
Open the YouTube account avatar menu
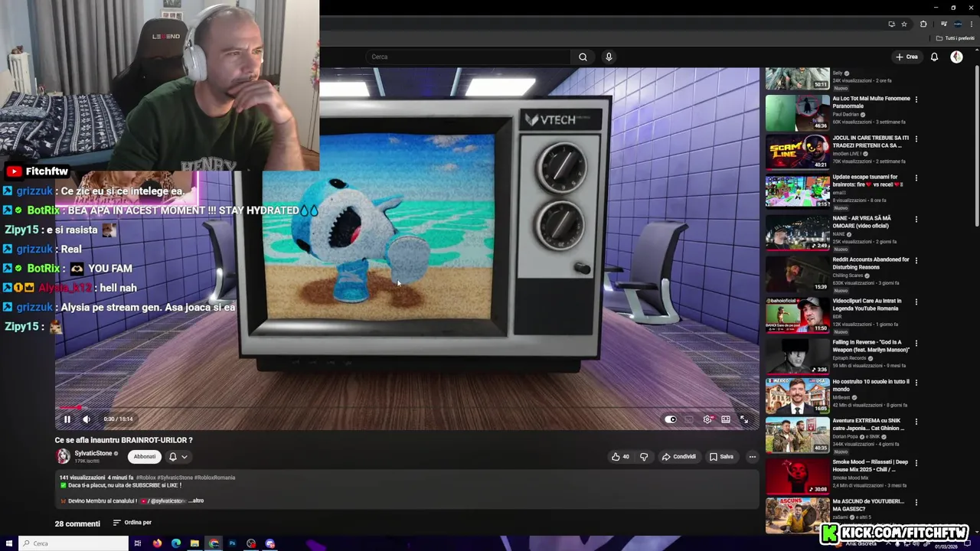[x=956, y=57]
